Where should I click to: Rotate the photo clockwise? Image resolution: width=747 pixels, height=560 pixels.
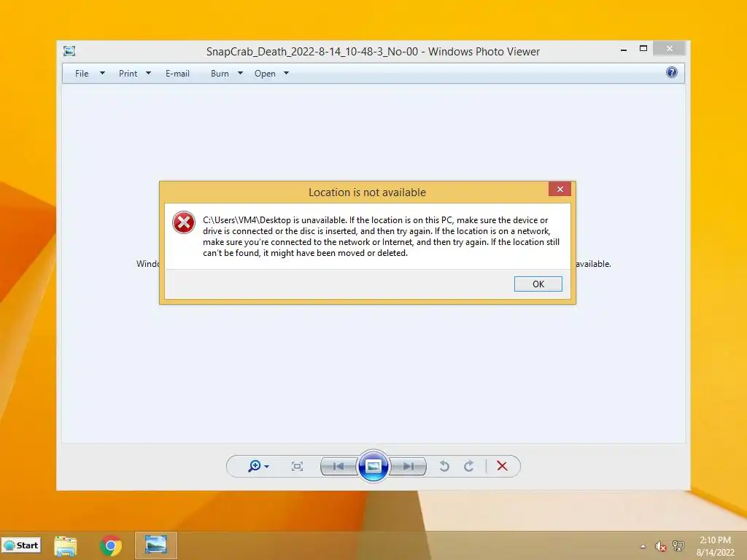click(x=469, y=466)
